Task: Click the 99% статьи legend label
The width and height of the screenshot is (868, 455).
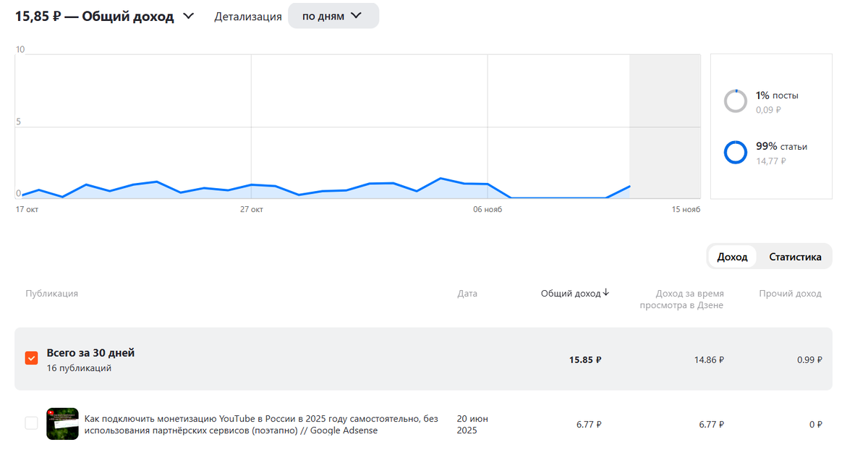Action: click(781, 146)
